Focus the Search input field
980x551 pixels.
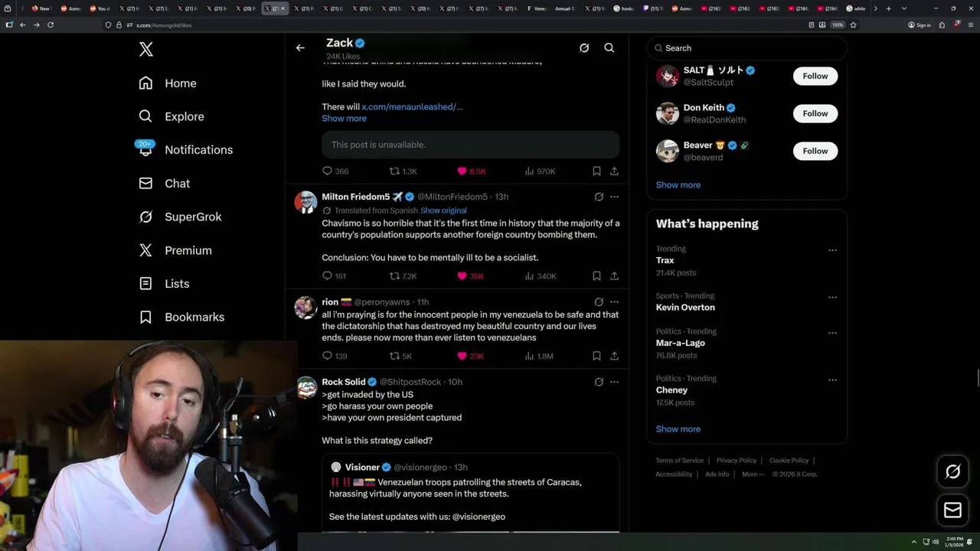click(x=746, y=48)
